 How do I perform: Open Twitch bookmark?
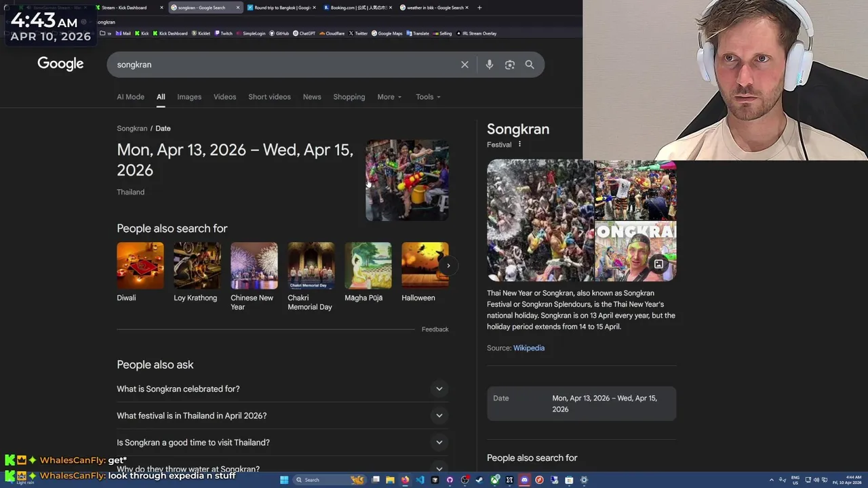pyautogui.click(x=224, y=33)
